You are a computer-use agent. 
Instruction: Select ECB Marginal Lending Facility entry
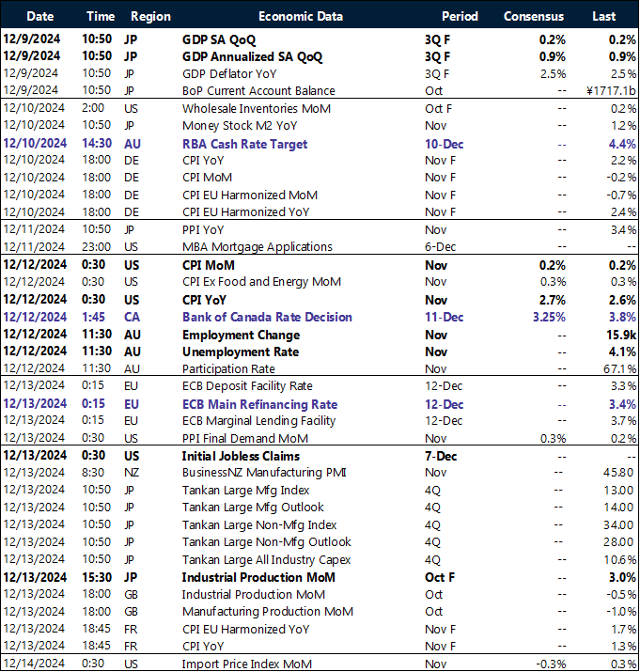259,421
